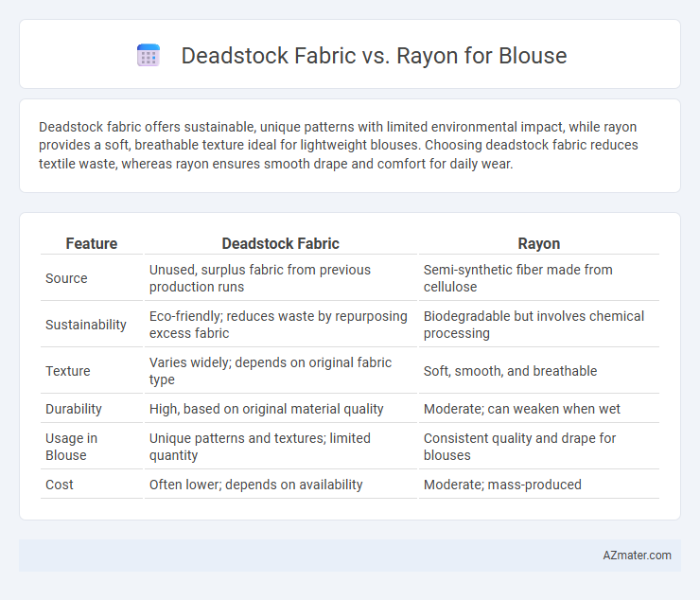Click cell 'Moderate; mass-produced'

point(539,485)
